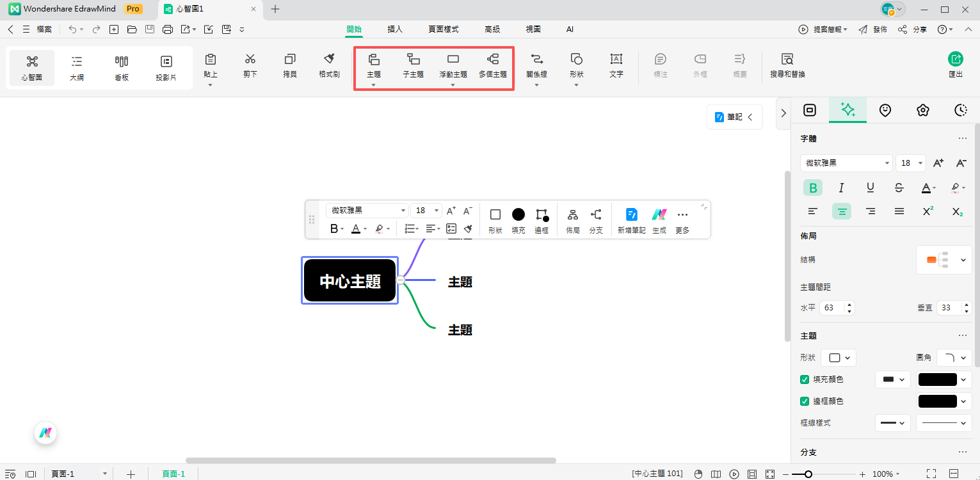The width and height of the screenshot is (980, 480).
Task: Choose the black fill color swatch
Action: point(938,379)
